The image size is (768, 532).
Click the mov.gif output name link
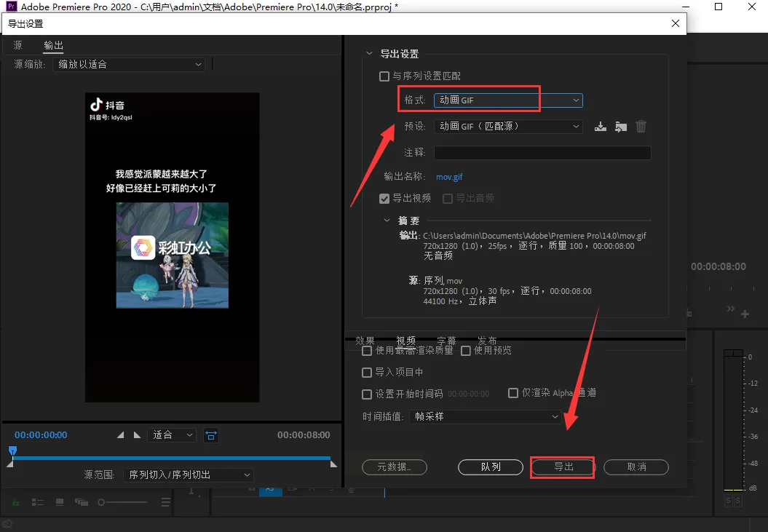[449, 177]
